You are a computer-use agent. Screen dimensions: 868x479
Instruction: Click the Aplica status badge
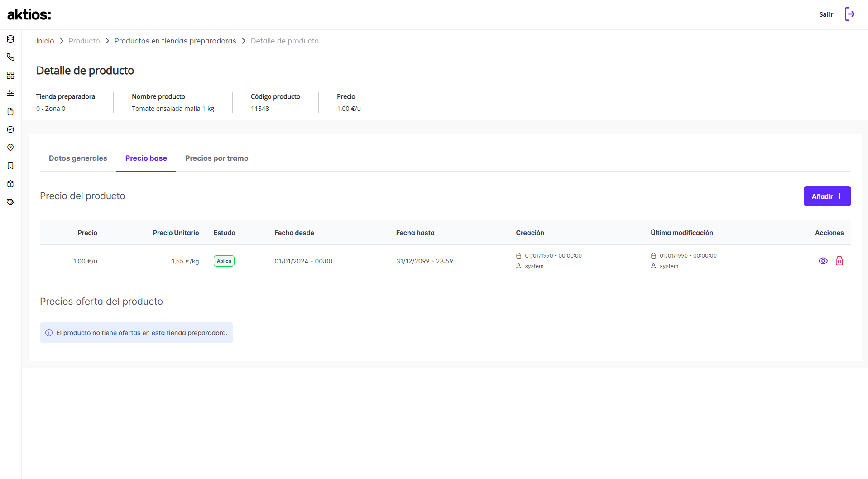[x=224, y=261]
